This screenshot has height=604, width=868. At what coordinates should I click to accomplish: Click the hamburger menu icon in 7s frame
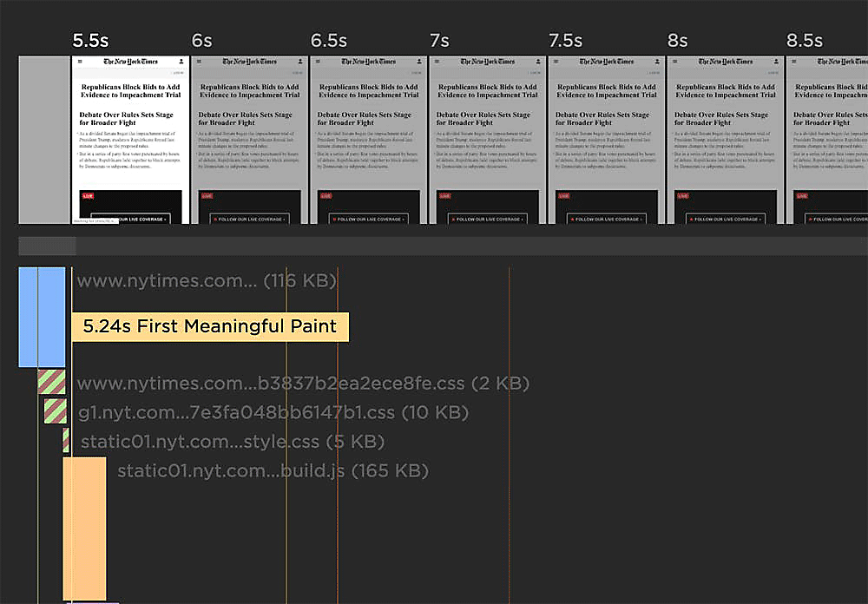437,62
